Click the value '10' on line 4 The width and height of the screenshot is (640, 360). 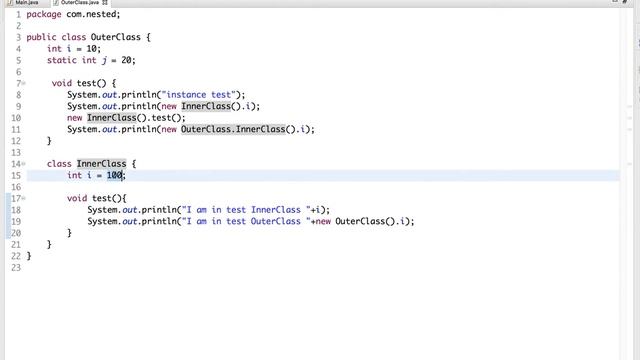click(91, 49)
